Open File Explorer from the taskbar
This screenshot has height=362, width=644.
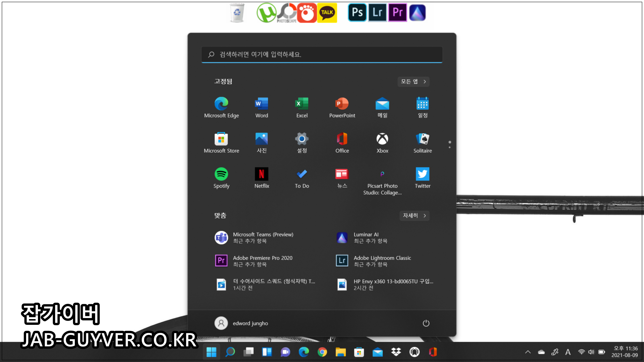[341, 352]
